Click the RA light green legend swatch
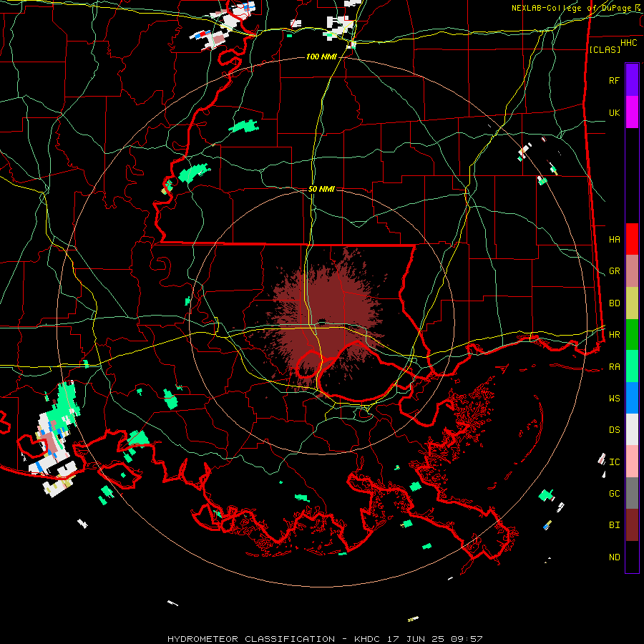The image size is (644, 644). (632, 366)
